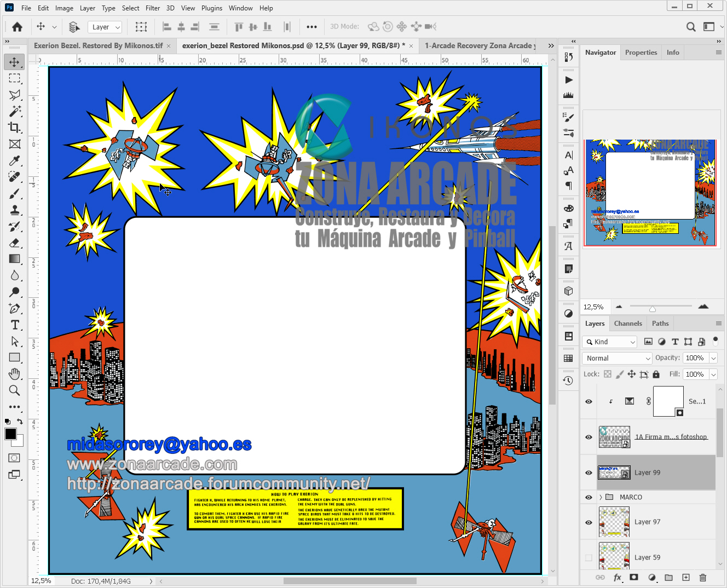The image size is (727, 588).
Task: Pick the Eyedropper tool
Action: coord(15,160)
